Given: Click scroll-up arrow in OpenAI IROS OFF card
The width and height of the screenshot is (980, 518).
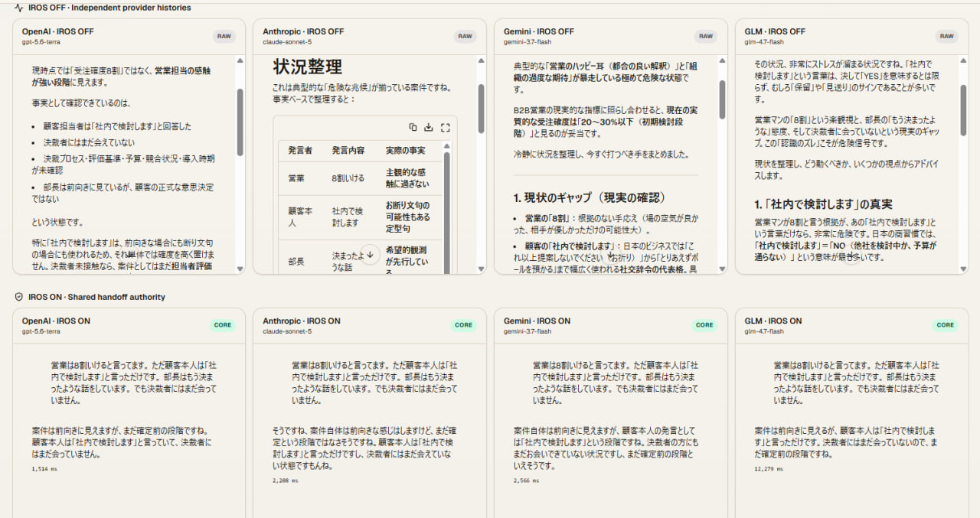Looking at the screenshot, I should 240,60.
